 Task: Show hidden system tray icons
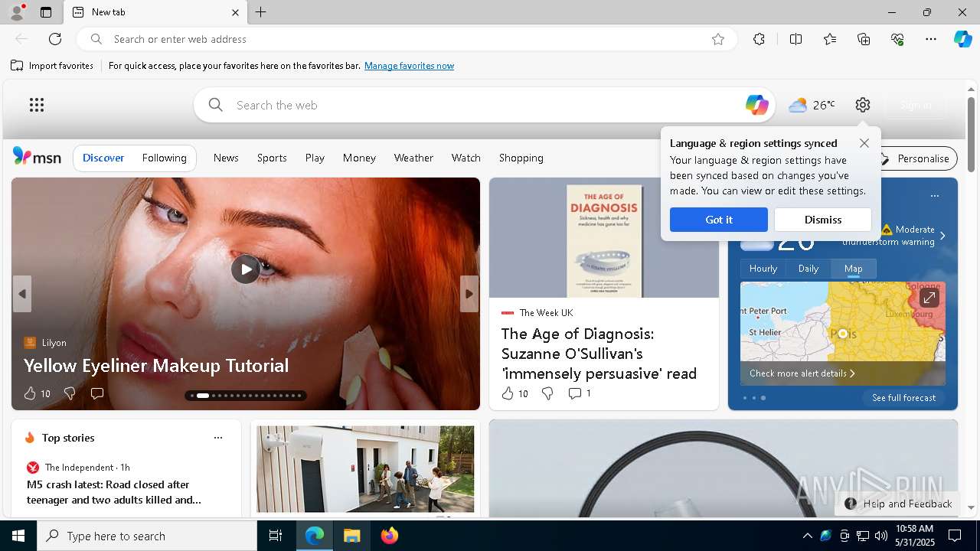pyautogui.click(x=807, y=536)
